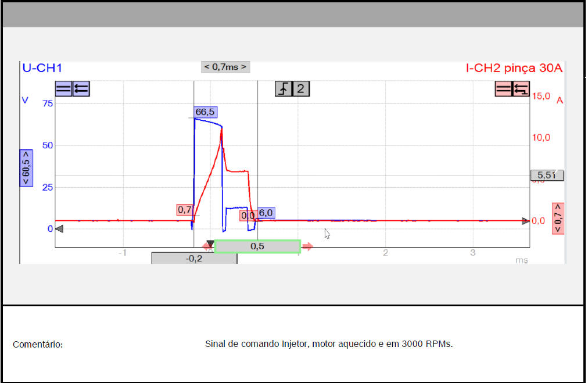Select the U-CH1 channel label
Screen dimensions: 588x383
click(x=42, y=68)
